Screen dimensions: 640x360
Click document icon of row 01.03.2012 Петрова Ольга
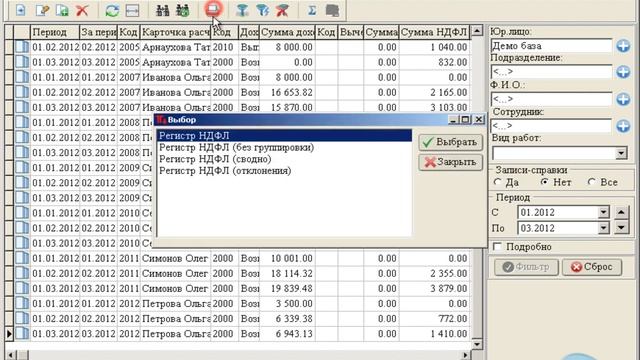(22, 333)
